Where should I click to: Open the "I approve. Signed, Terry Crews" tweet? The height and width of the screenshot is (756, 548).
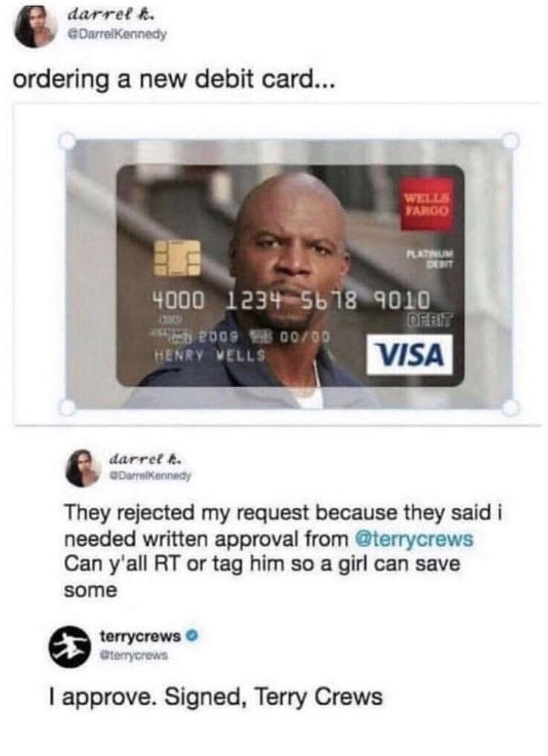[216, 697]
